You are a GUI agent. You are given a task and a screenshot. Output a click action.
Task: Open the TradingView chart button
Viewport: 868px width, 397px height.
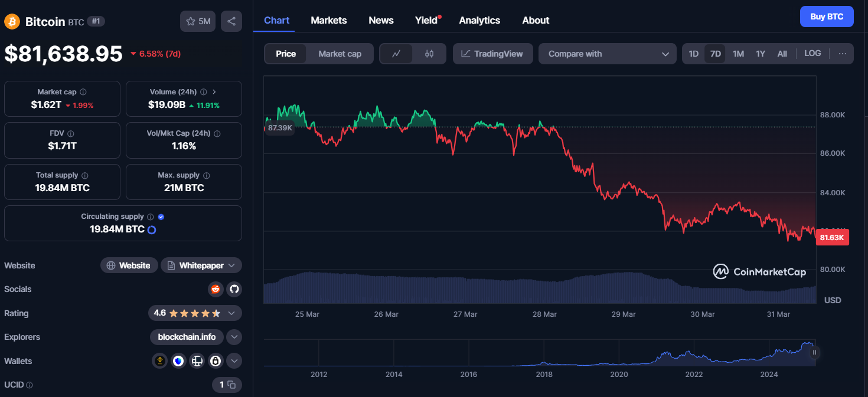[x=492, y=54]
